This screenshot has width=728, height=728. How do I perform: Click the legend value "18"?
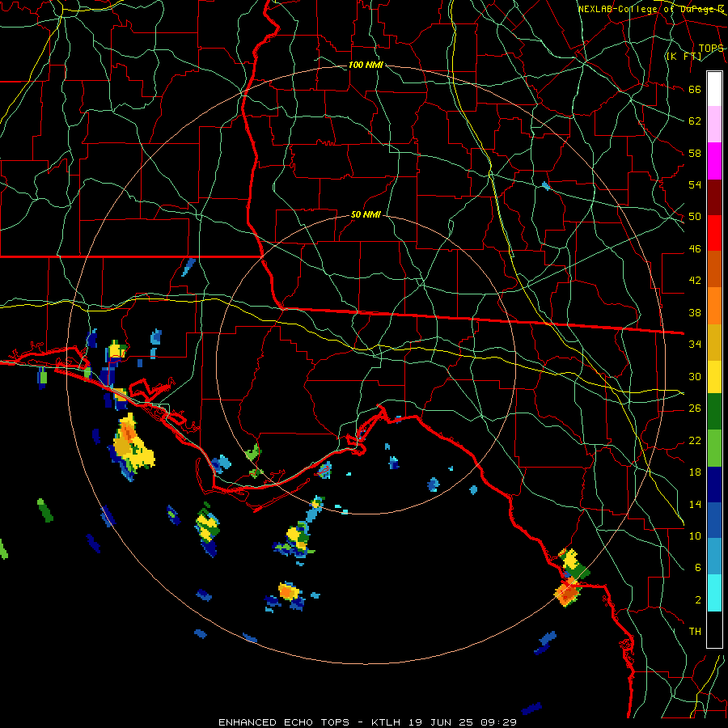(695, 472)
